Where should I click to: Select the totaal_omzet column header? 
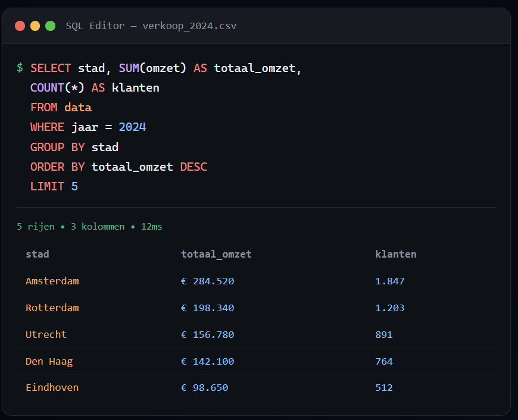pos(216,254)
